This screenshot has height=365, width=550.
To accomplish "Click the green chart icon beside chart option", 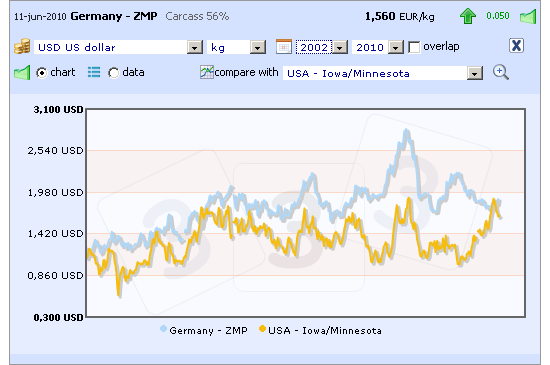I will (x=22, y=73).
